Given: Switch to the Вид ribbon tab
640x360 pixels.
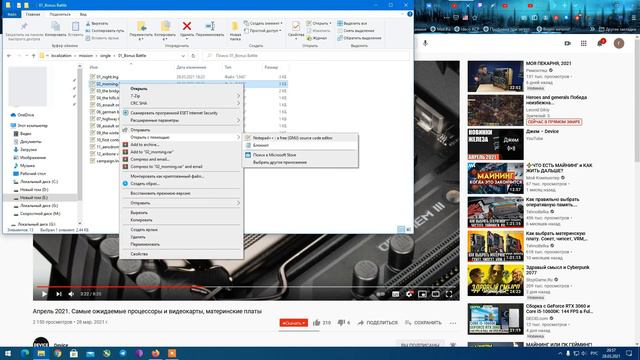Looking at the screenshot, I should tap(83, 14).
